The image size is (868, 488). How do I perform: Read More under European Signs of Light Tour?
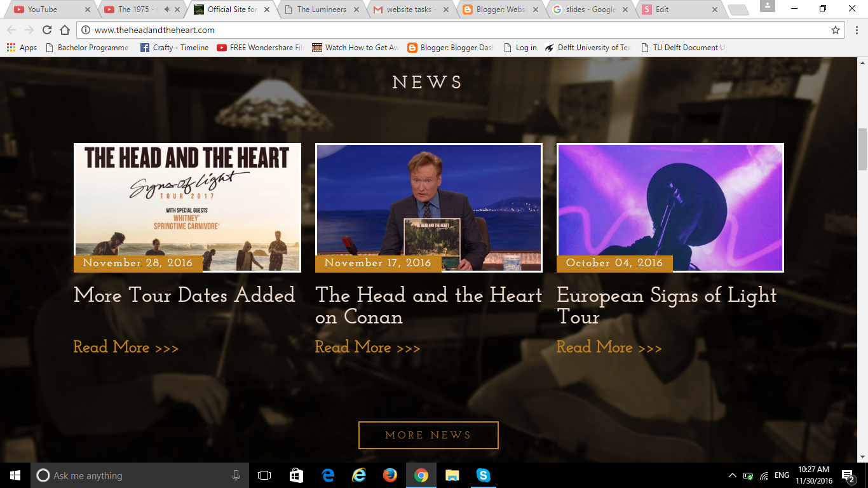(x=609, y=347)
